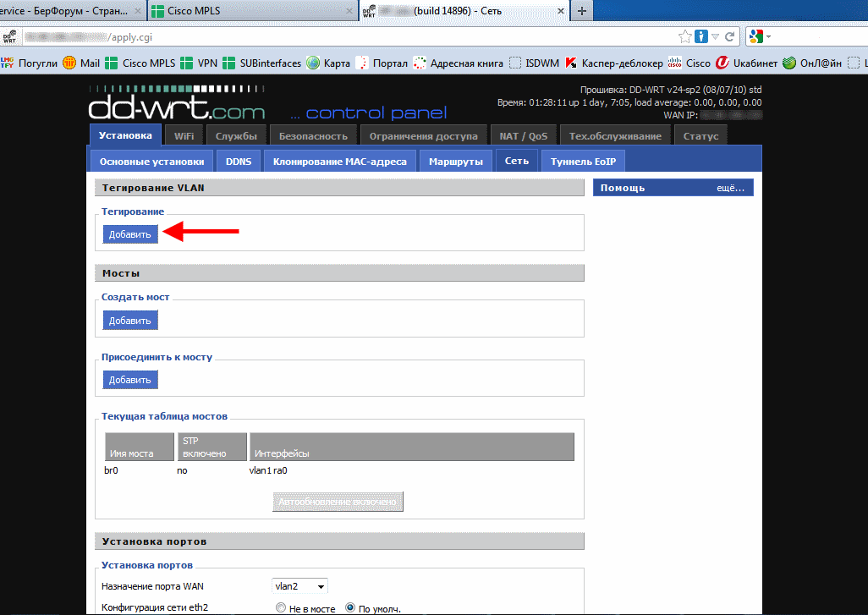Expand the search engine dropdown arrow
The height and width of the screenshot is (615, 868).
point(770,37)
